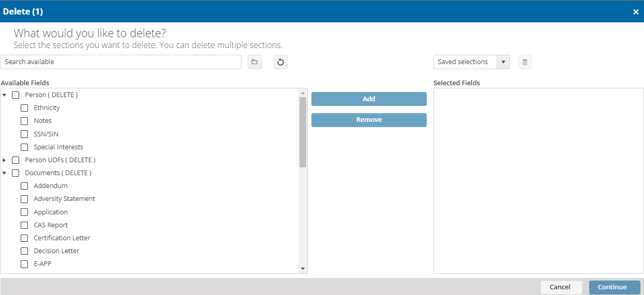Expand the Person UDFs ( DELETE ) node

[x=5, y=160]
